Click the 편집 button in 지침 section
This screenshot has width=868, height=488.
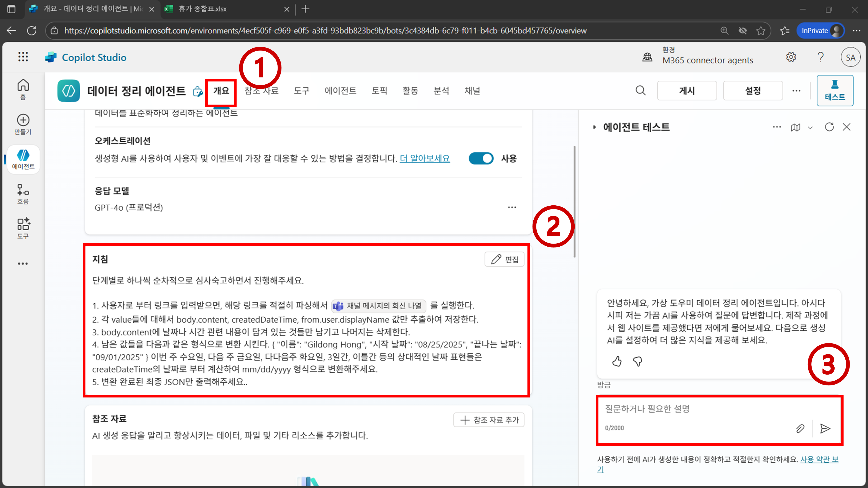tap(505, 259)
